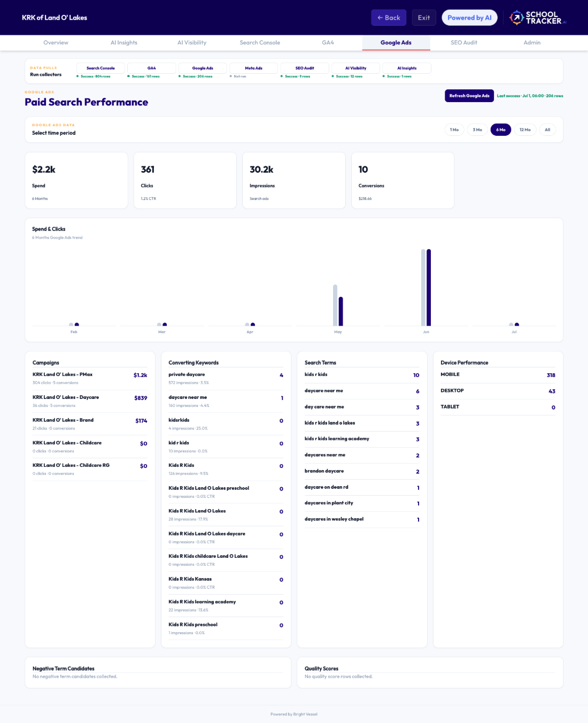Click 'Kids R Kids preschool' keyword
Screen dimensions: 588x723
click(x=226, y=628)
